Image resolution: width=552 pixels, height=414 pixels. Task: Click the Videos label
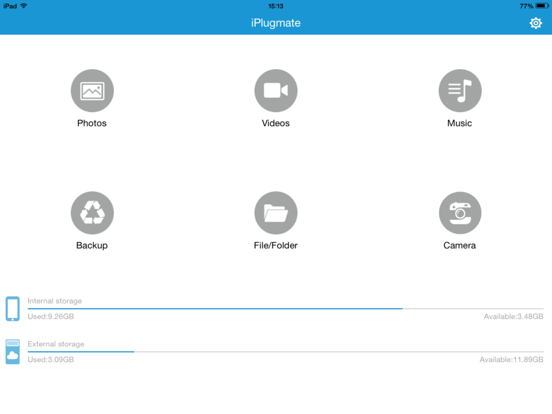click(x=276, y=123)
